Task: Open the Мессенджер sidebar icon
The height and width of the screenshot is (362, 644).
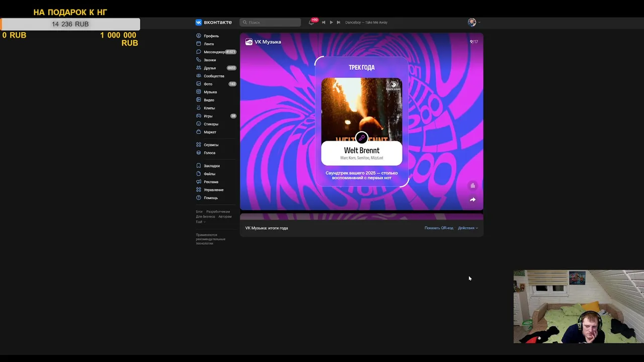Action: 199,52
